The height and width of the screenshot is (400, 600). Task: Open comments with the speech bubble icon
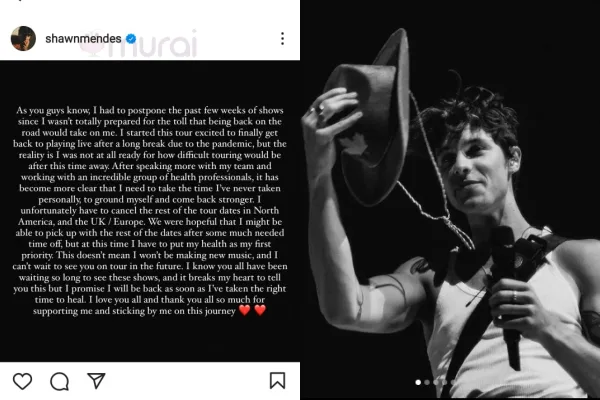click(59, 382)
